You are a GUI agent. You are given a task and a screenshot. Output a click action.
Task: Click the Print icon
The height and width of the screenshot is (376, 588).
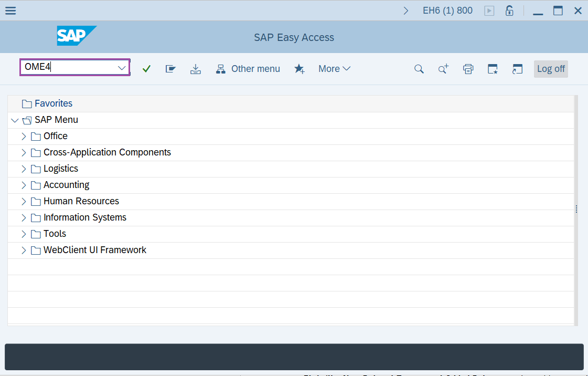(x=468, y=69)
